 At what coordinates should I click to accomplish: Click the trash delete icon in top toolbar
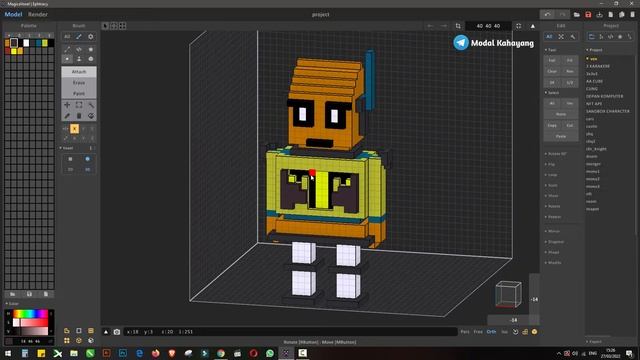[633, 15]
